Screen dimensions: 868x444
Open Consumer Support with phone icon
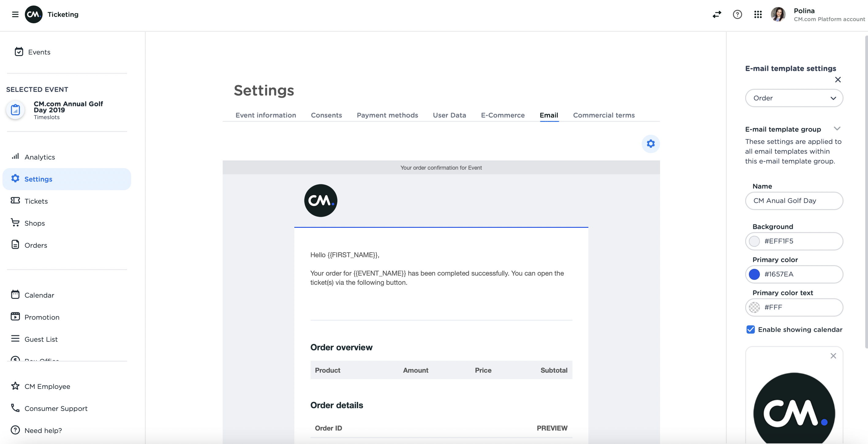click(56, 408)
